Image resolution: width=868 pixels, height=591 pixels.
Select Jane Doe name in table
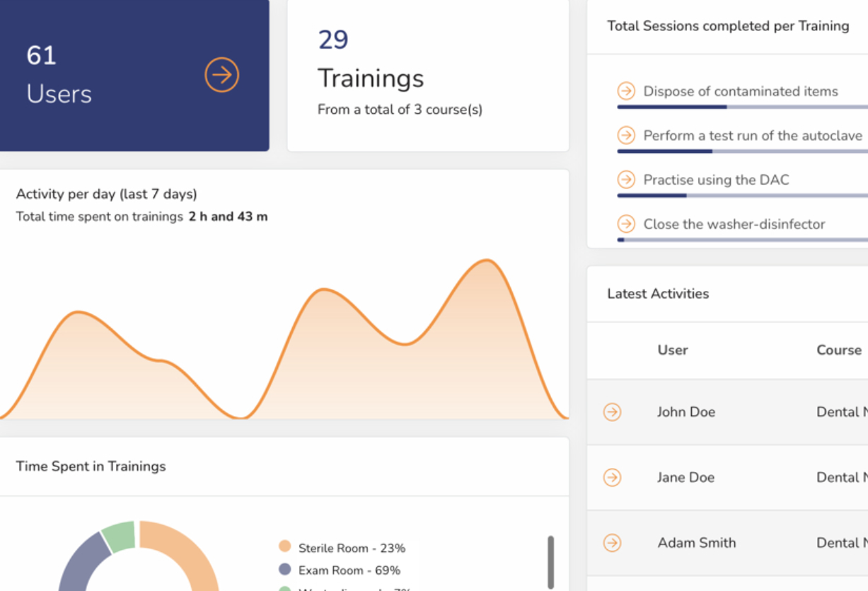[x=685, y=478]
